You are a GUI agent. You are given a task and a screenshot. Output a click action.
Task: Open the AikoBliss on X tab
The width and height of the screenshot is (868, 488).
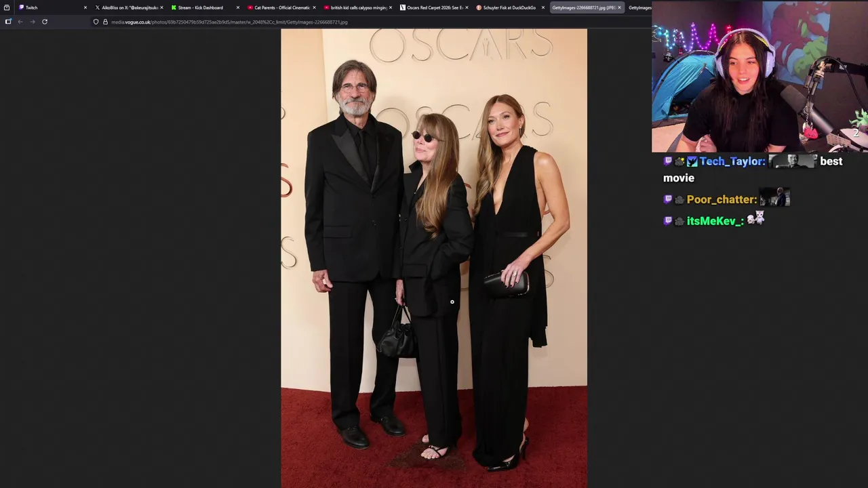pyautogui.click(x=127, y=7)
